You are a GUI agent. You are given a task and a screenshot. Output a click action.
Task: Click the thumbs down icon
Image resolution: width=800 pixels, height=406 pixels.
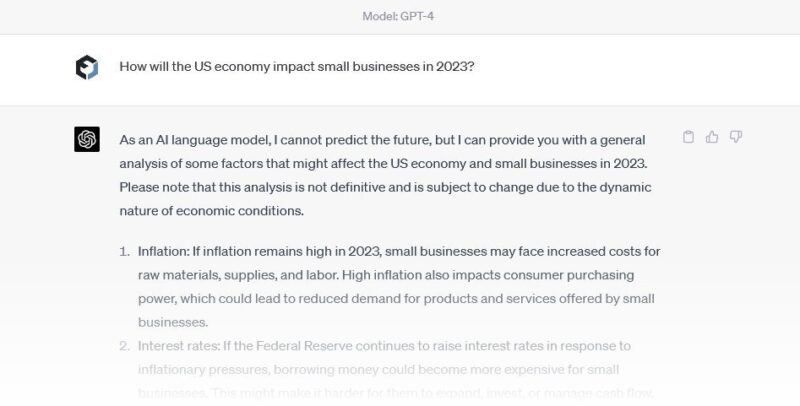coord(736,137)
